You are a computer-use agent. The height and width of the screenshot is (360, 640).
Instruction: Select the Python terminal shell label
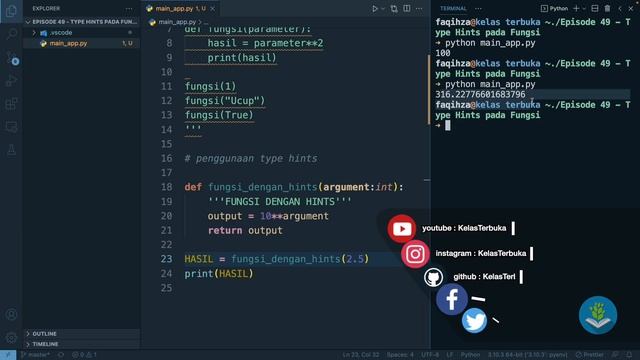click(554, 9)
